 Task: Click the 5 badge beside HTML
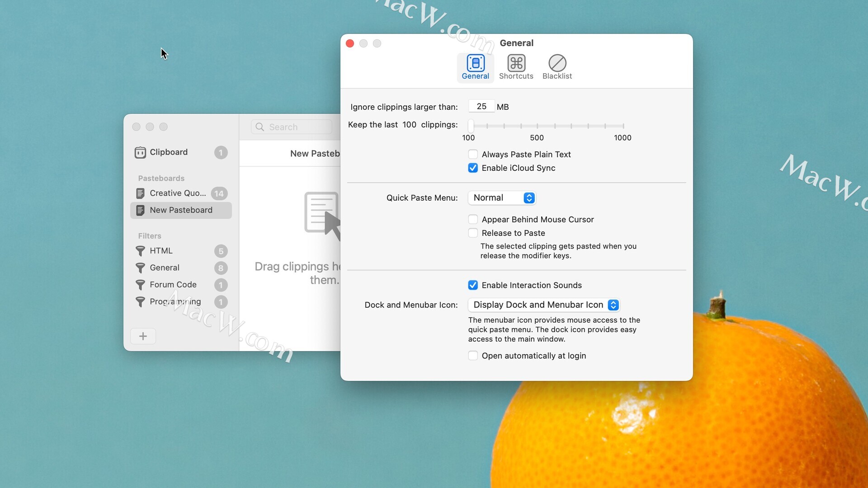tap(221, 251)
